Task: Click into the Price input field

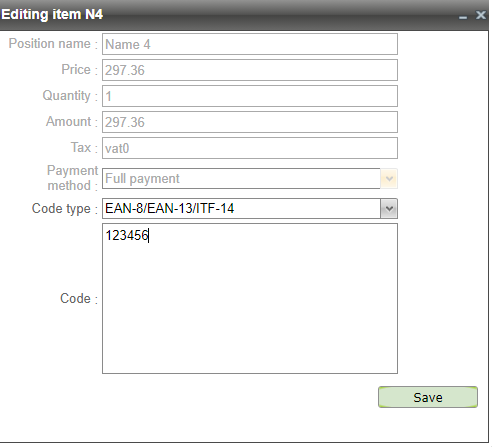Action: click(x=250, y=70)
